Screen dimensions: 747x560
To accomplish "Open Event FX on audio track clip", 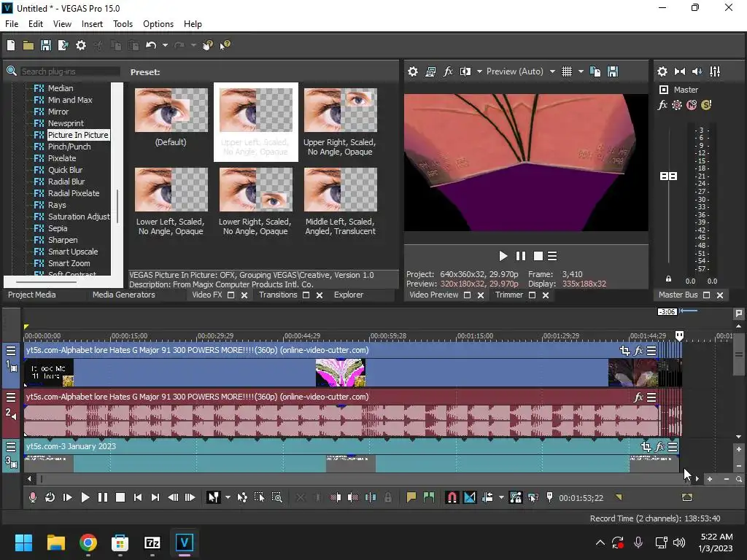I will point(638,397).
